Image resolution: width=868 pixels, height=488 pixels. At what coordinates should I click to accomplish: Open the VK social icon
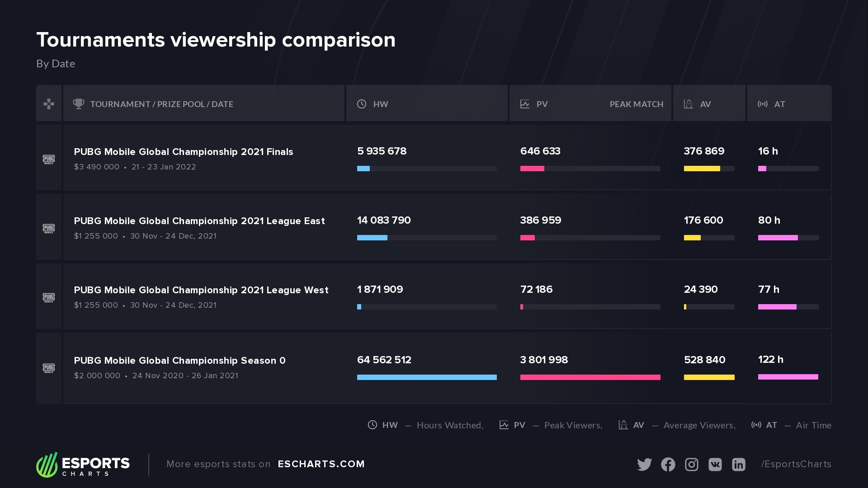pyautogui.click(x=715, y=465)
